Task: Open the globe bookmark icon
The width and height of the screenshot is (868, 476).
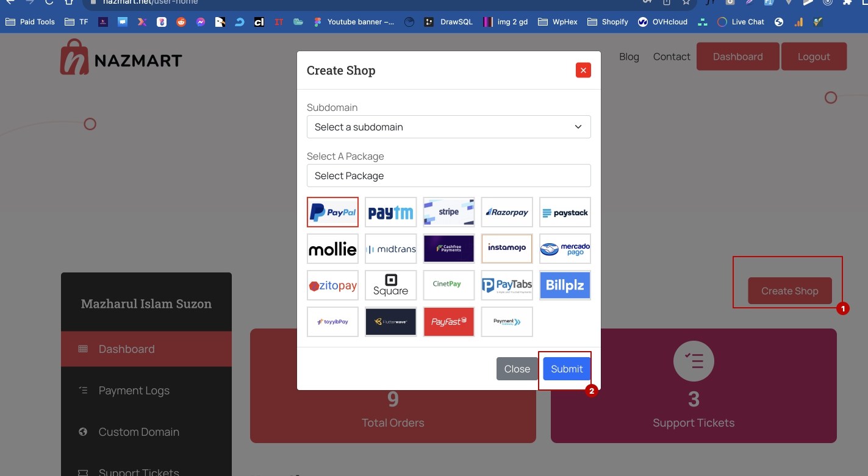Action: tap(779, 22)
